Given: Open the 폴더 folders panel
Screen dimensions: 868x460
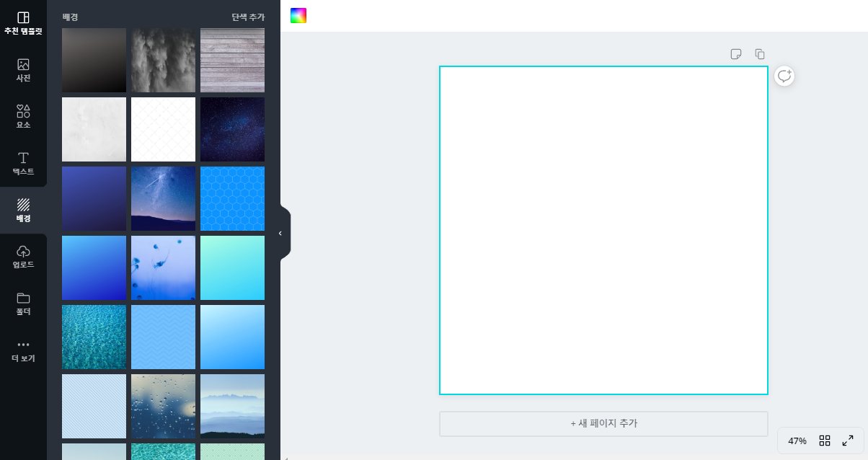Looking at the screenshot, I should point(23,304).
